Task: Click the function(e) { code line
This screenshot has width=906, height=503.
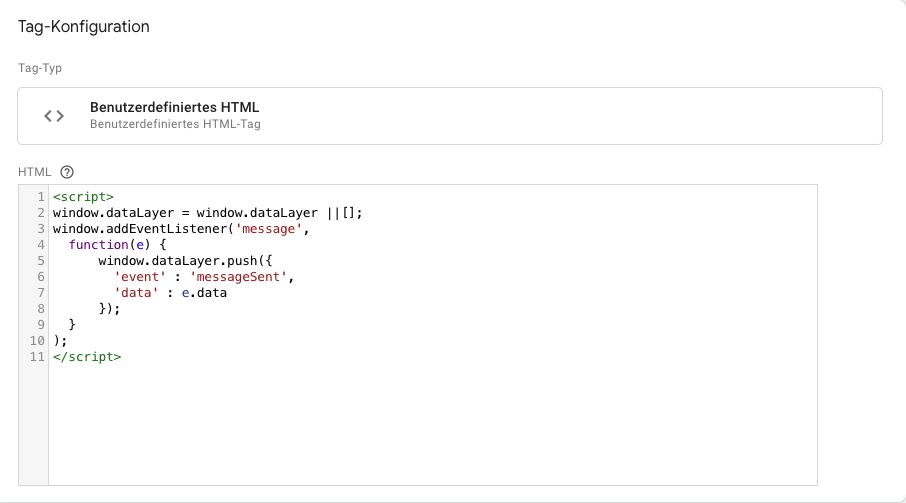Action: (x=117, y=245)
